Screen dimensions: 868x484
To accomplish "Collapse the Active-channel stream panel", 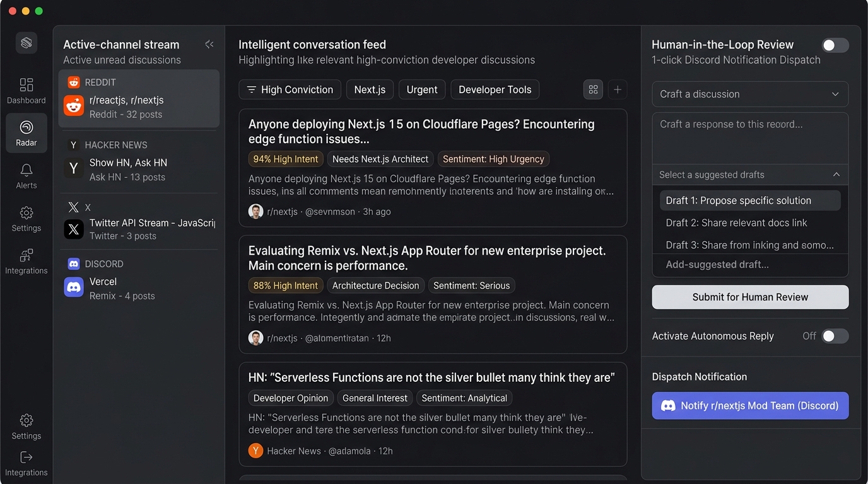I will click(209, 44).
